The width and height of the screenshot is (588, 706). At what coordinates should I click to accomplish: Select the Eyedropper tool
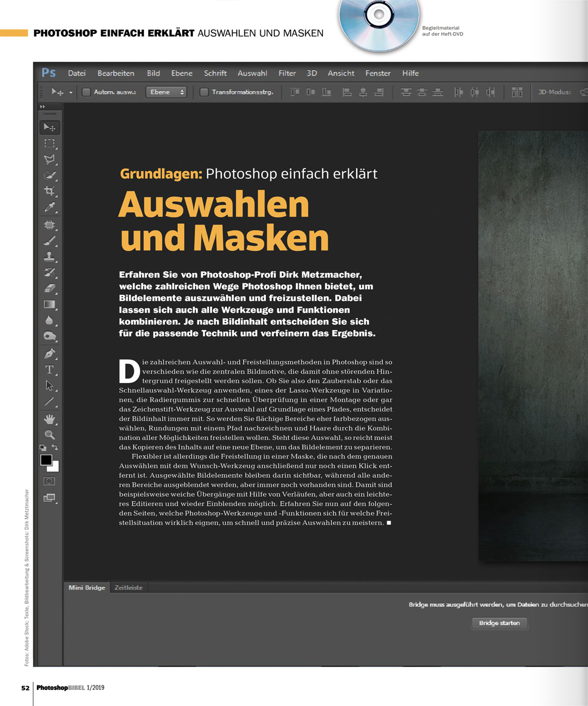(50, 207)
